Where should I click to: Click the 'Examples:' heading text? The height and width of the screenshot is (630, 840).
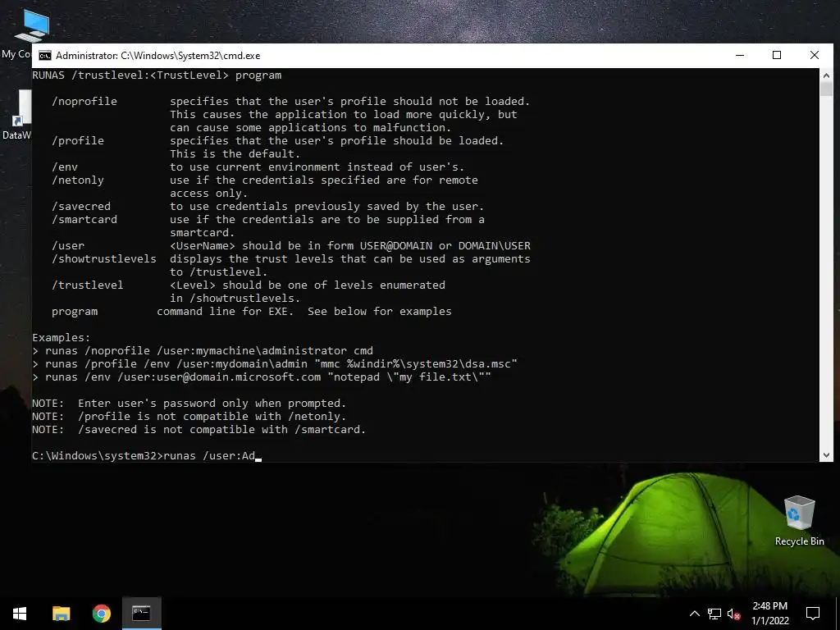61,337
